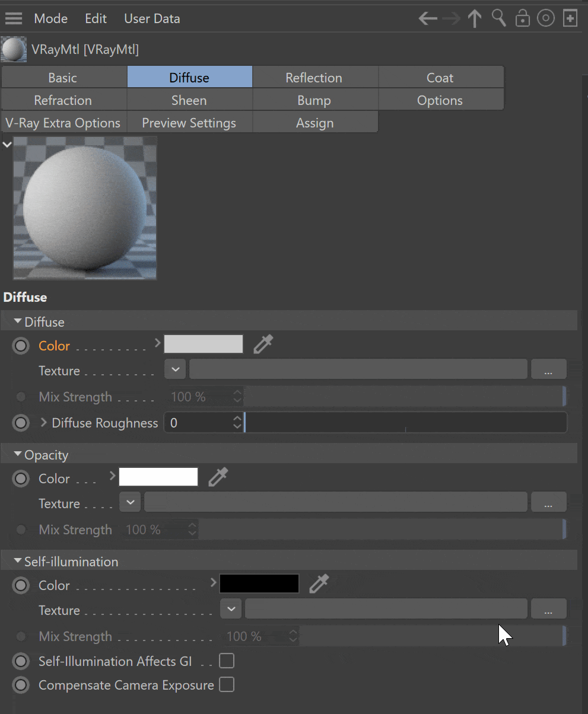Enable Compensate Camera Exposure checkbox

pyautogui.click(x=227, y=684)
